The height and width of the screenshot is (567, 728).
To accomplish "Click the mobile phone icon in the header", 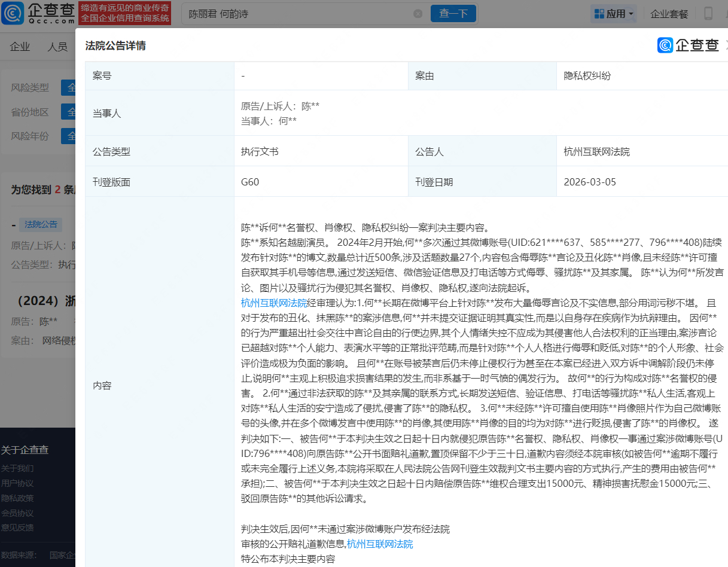I will 708,14.
